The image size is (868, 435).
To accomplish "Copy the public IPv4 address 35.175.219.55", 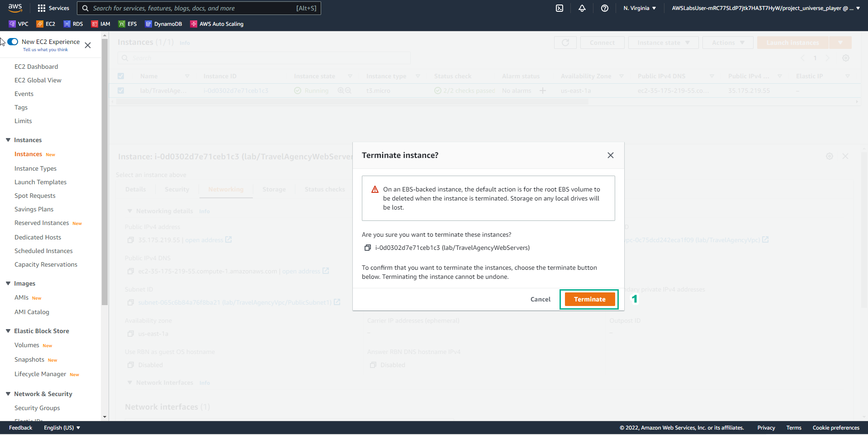I will click(131, 240).
